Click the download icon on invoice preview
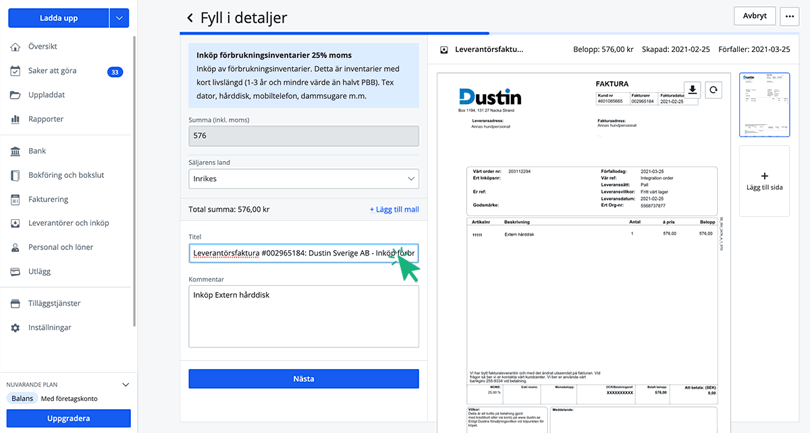 point(691,89)
